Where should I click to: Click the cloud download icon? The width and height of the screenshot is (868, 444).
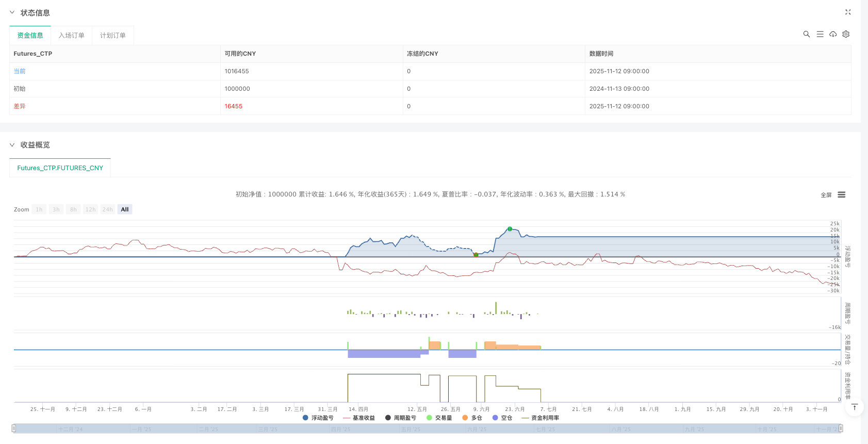coord(833,35)
